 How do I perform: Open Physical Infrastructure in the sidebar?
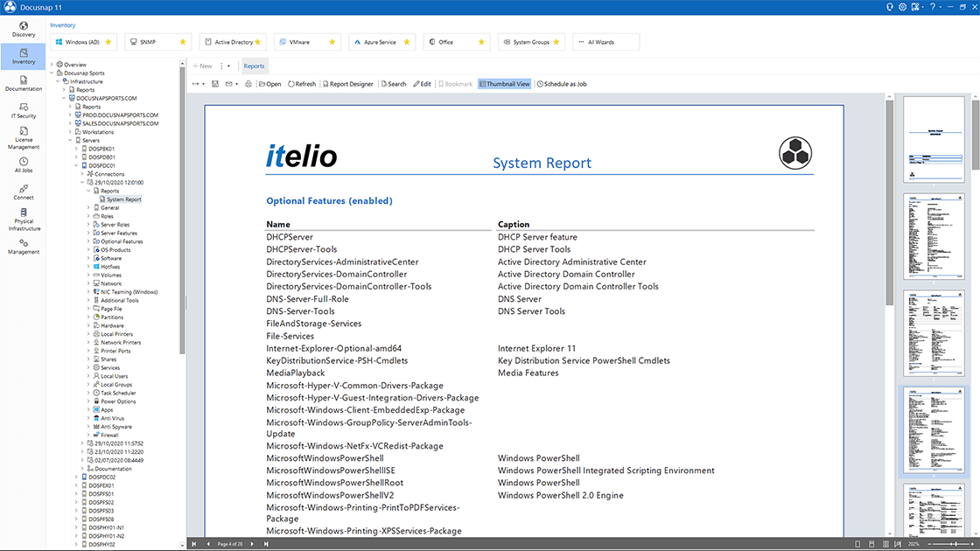pyautogui.click(x=23, y=220)
